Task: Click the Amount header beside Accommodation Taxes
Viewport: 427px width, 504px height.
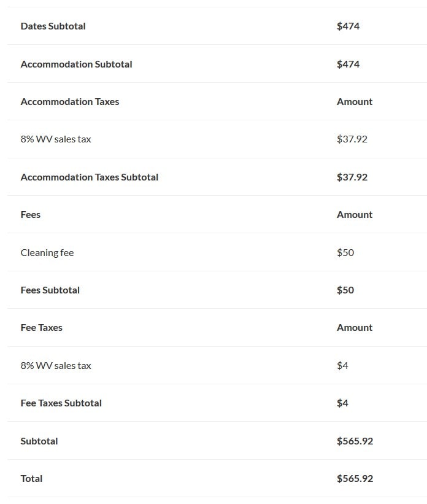Action: (355, 101)
